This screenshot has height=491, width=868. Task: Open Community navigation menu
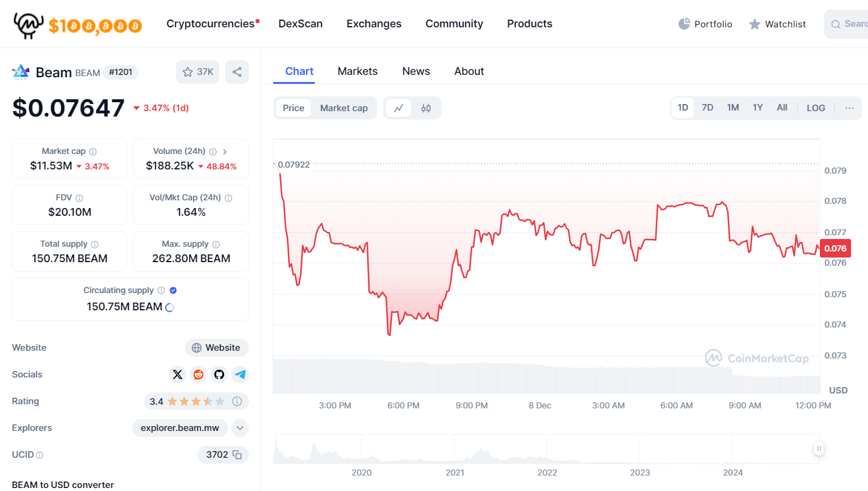[454, 24]
